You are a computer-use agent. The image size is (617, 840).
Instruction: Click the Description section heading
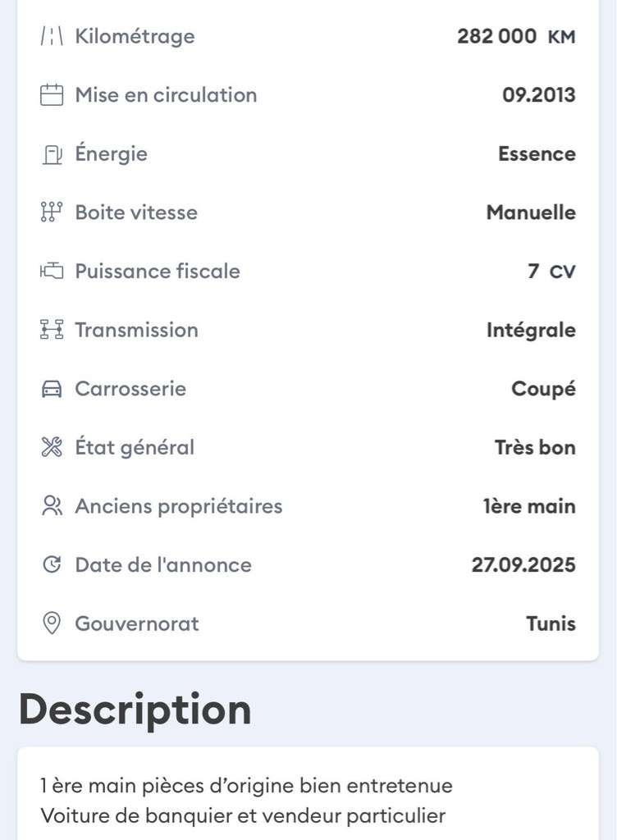135,710
